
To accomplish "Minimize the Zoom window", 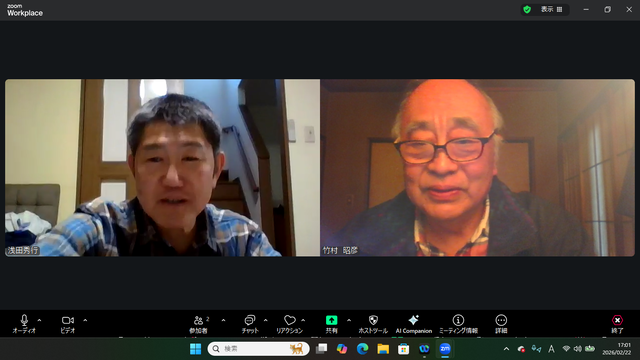I will (586, 9).
